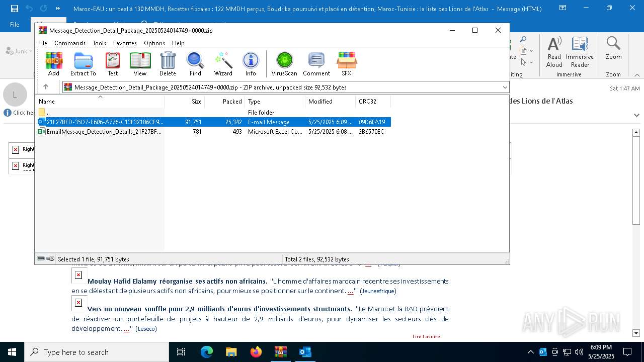Collapse the Outlook ribbon chevron
The image size is (644, 362).
pyautogui.click(x=637, y=75)
